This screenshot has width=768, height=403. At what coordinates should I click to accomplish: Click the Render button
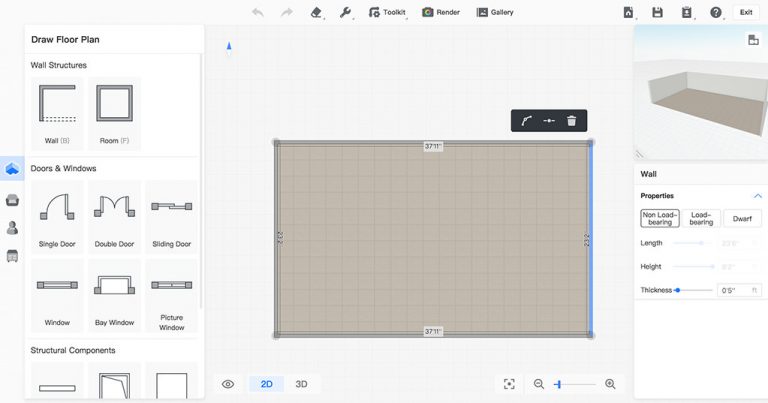441,12
